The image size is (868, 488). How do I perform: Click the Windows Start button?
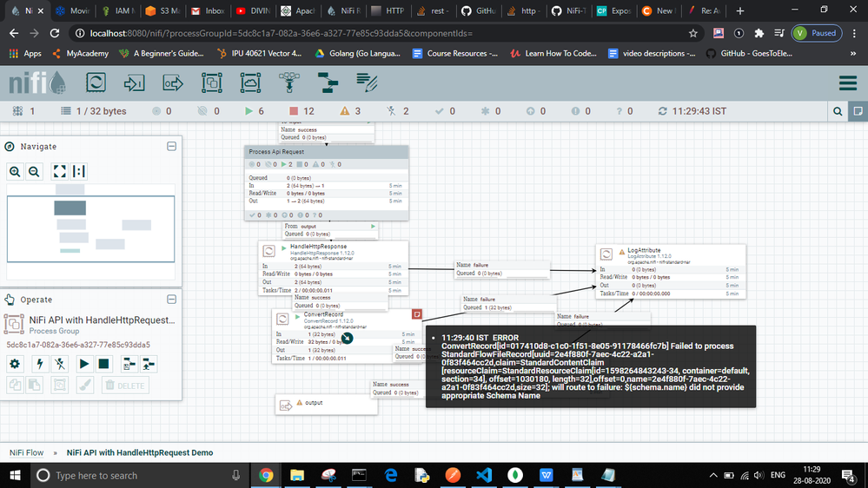click(x=15, y=475)
